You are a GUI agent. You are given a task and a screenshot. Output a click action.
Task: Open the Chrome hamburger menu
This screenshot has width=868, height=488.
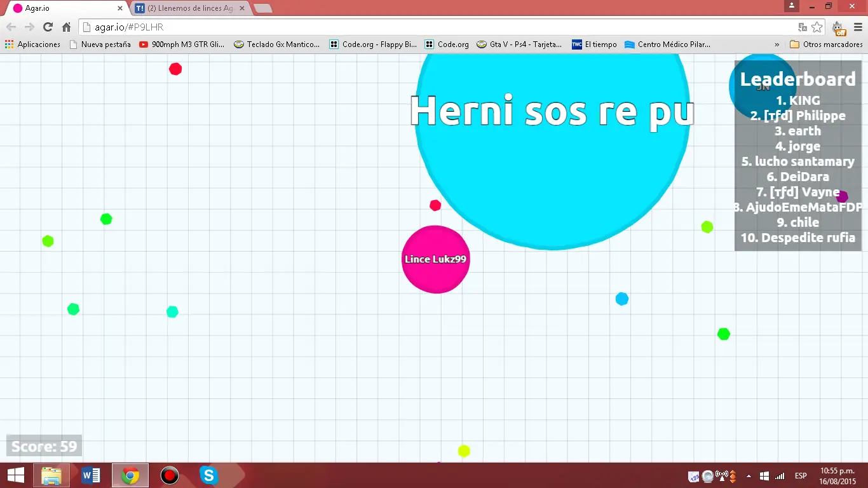(x=857, y=27)
